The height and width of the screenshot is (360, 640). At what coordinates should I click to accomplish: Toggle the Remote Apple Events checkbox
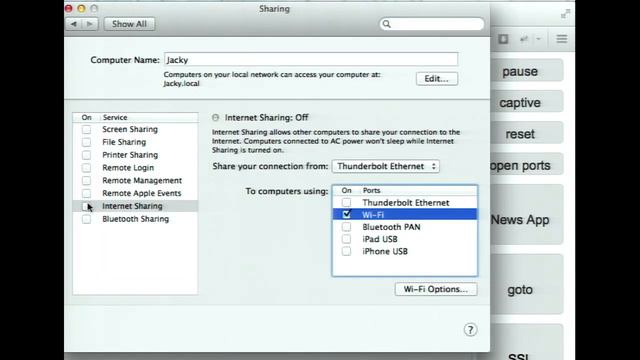point(87,193)
